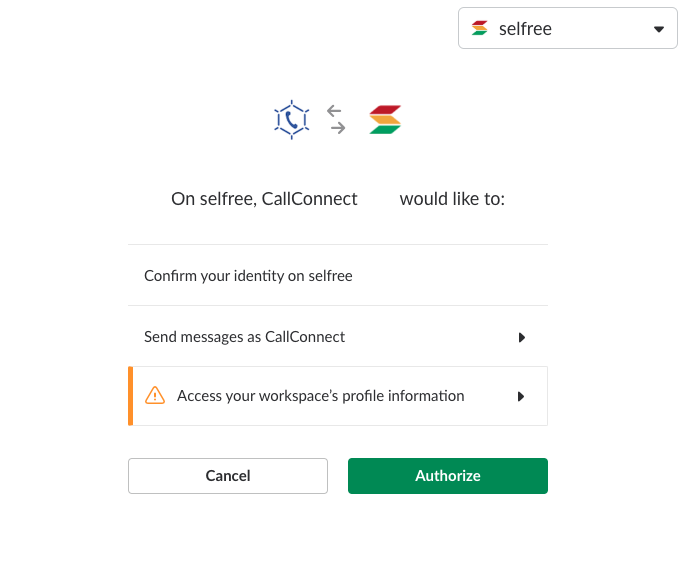The width and height of the screenshot is (680, 564).
Task: Click the CallConnect phone hexagon icon
Action: pyautogui.click(x=291, y=120)
